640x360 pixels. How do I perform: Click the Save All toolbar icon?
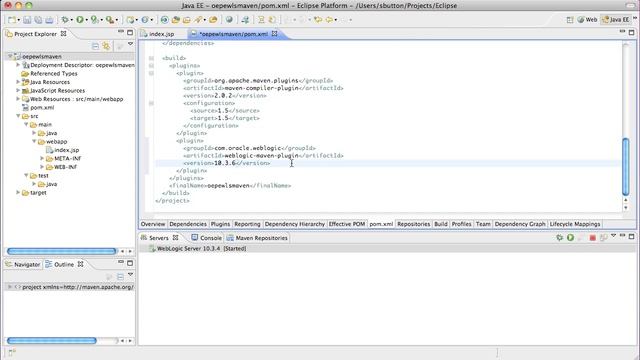coord(38,20)
